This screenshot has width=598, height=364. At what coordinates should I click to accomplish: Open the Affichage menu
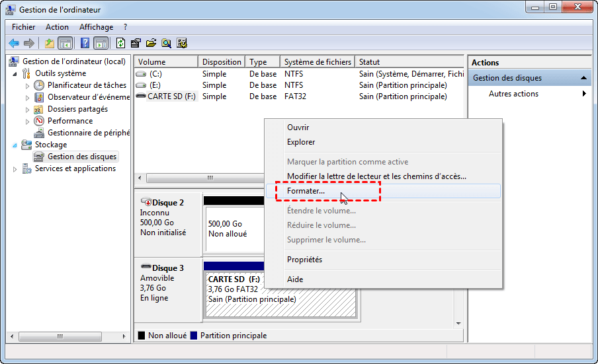[x=96, y=27]
